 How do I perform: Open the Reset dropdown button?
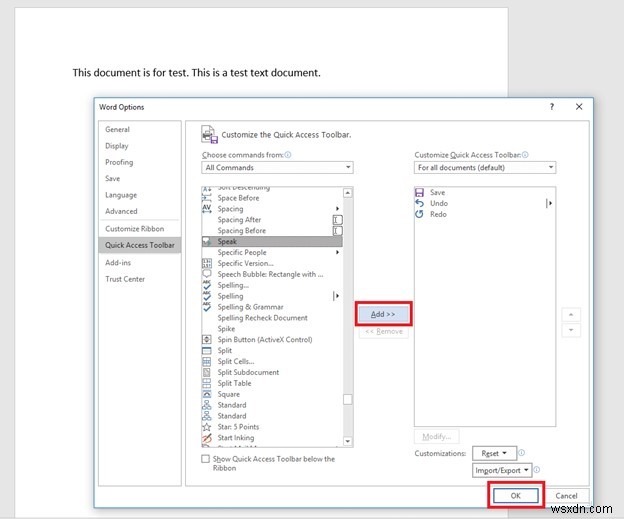(494, 453)
